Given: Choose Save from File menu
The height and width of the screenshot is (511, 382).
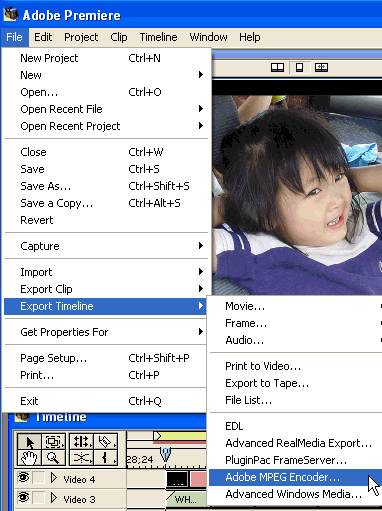Looking at the screenshot, I should point(107,169).
